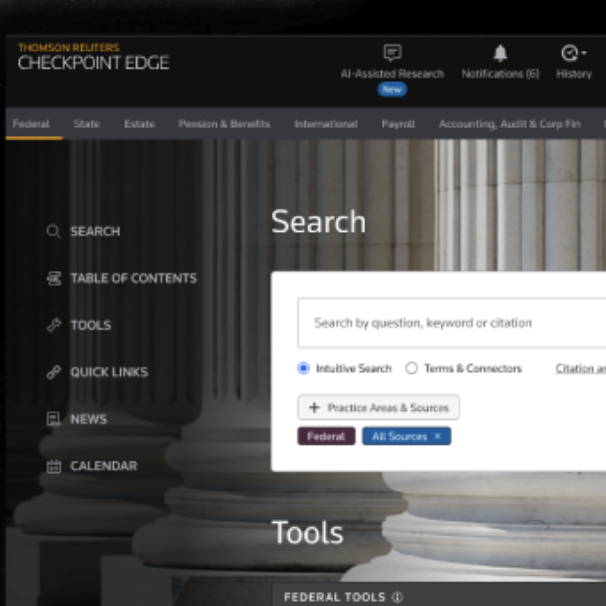Switch to the Estate tab
606x606 pixels.
coord(140,124)
